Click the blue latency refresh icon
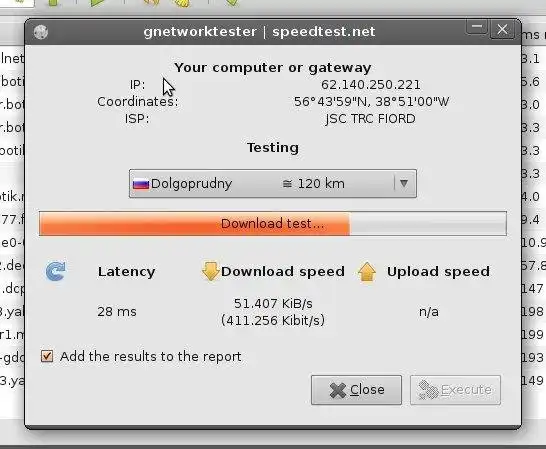This screenshot has height=449, width=546. pyautogui.click(x=56, y=271)
